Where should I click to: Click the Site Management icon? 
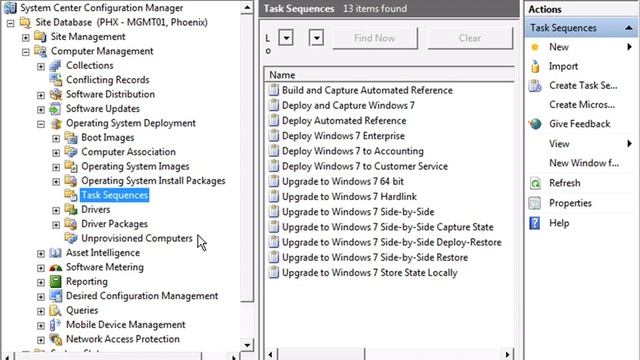click(40, 37)
